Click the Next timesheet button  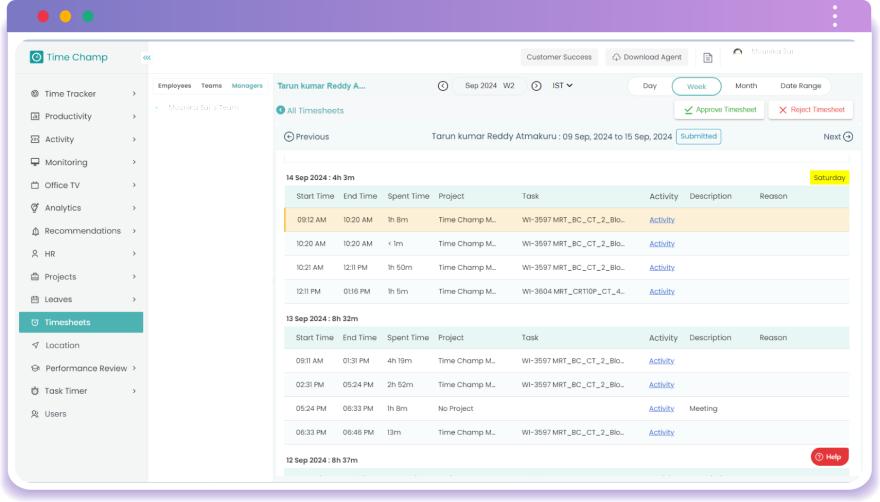tap(838, 137)
